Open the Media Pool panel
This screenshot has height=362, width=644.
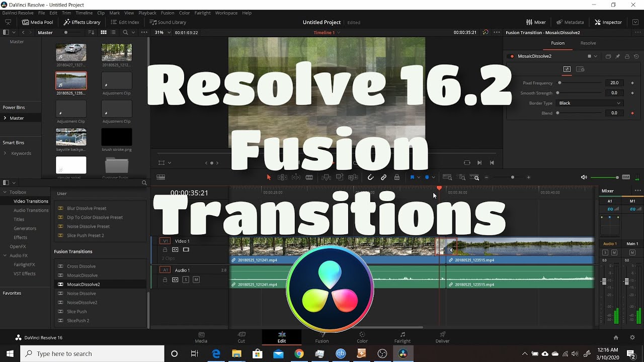point(38,22)
